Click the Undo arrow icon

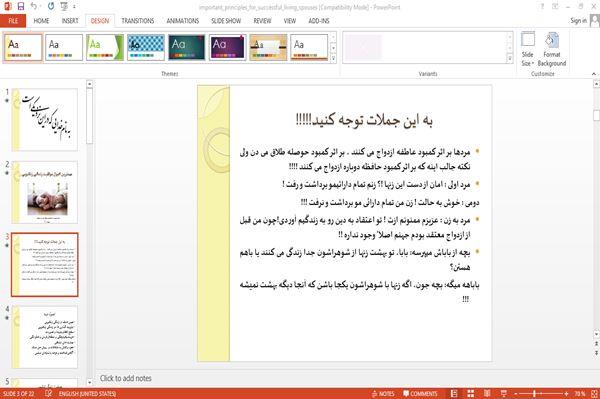click(x=34, y=6)
